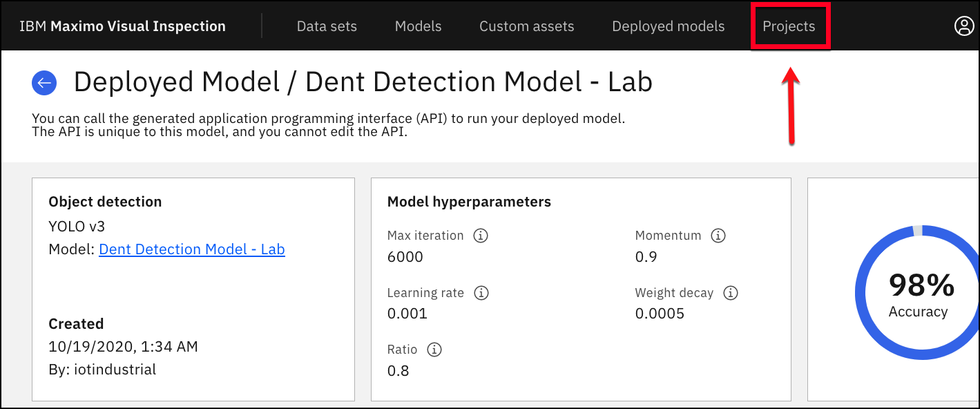Open the Models tab
The height and width of the screenshot is (409, 980).
click(x=418, y=26)
